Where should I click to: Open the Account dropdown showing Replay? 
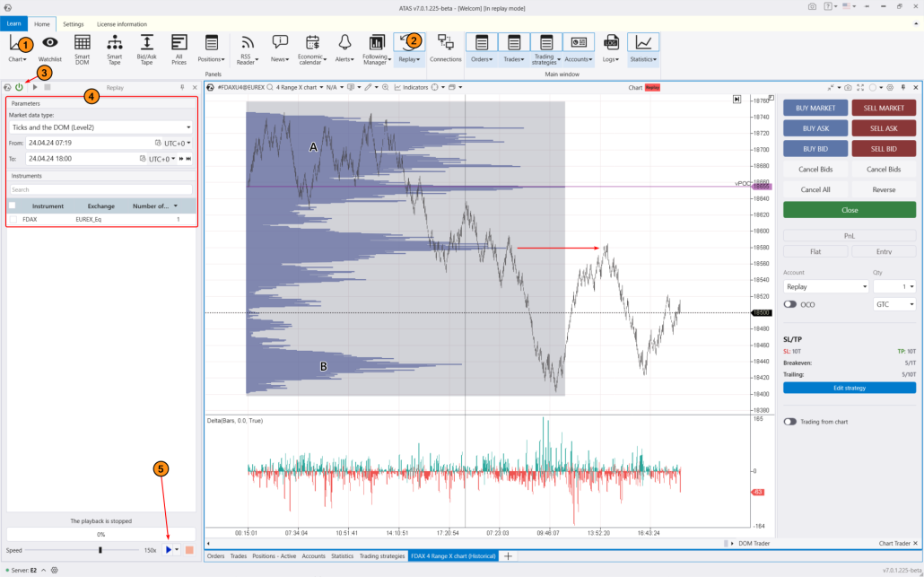tap(825, 285)
